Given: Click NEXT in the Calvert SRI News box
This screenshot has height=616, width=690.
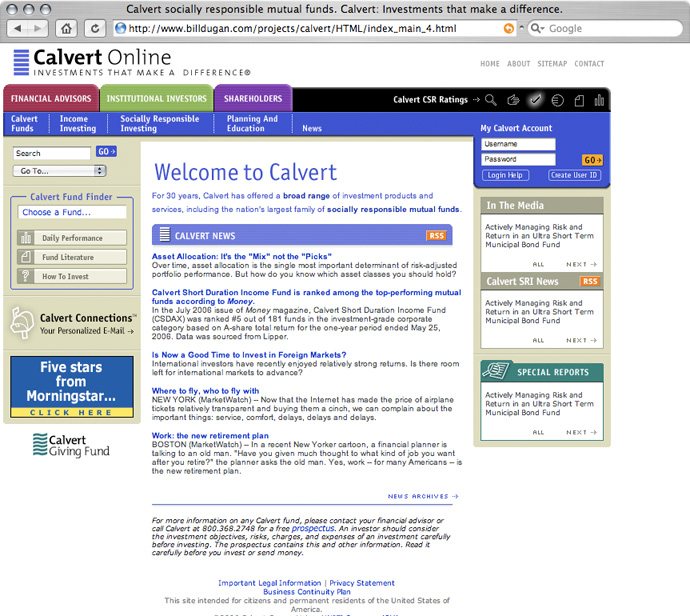Looking at the screenshot, I should pos(581,341).
